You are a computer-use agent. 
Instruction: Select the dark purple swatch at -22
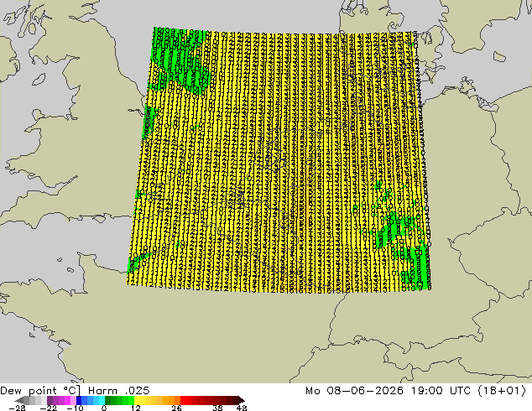(50, 400)
